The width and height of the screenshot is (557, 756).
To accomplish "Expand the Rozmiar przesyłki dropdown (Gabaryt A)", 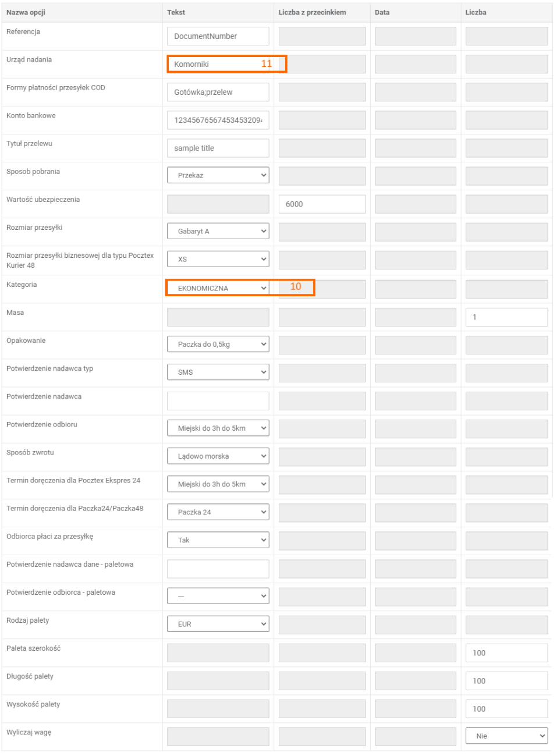I will pos(218,231).
